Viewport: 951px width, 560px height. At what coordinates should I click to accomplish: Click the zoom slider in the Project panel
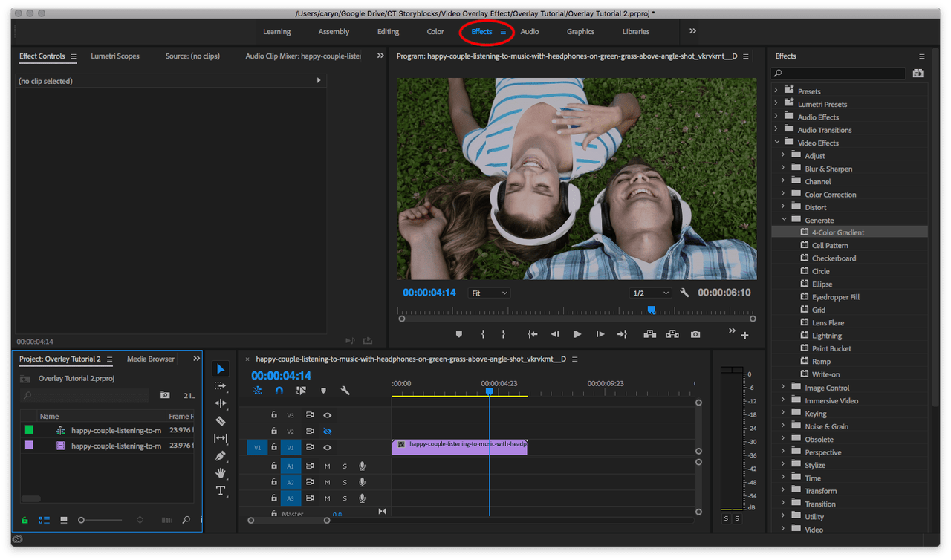coord(82,520)
